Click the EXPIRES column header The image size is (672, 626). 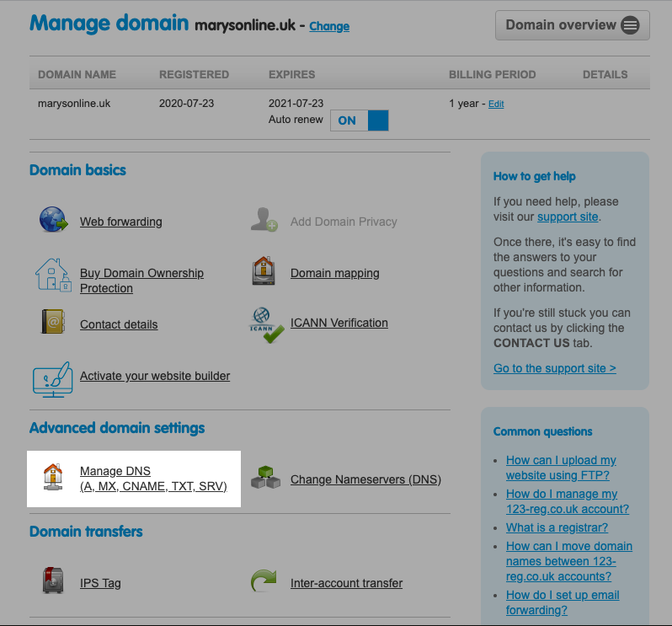pyautogui.click(x=292, y=75)
